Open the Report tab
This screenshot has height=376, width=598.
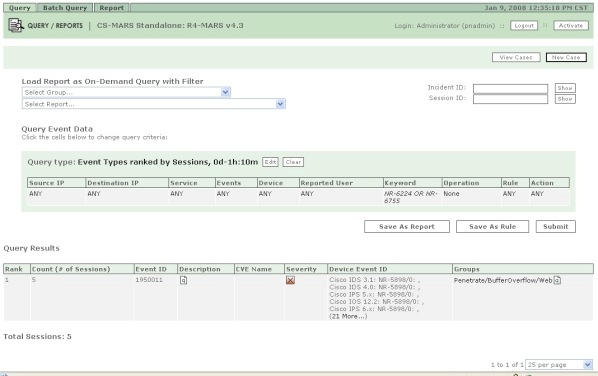[111, 8]
